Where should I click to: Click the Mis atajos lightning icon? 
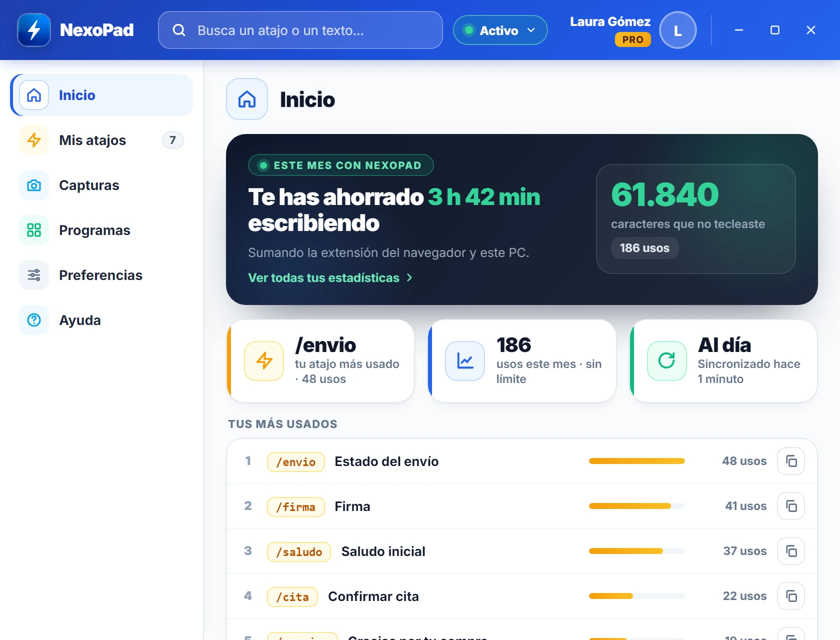pyautogui.click(x=34, y=140)
